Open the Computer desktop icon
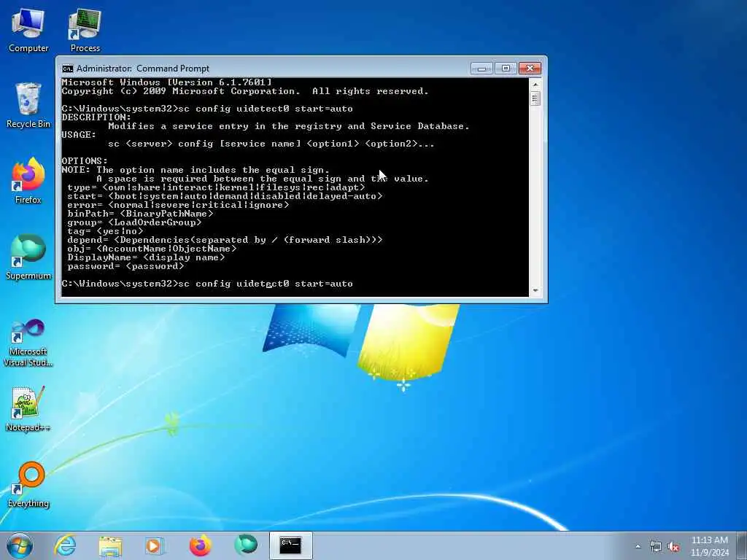The width and height of the screenshot is (747, 560). click(x=28, y=29)
